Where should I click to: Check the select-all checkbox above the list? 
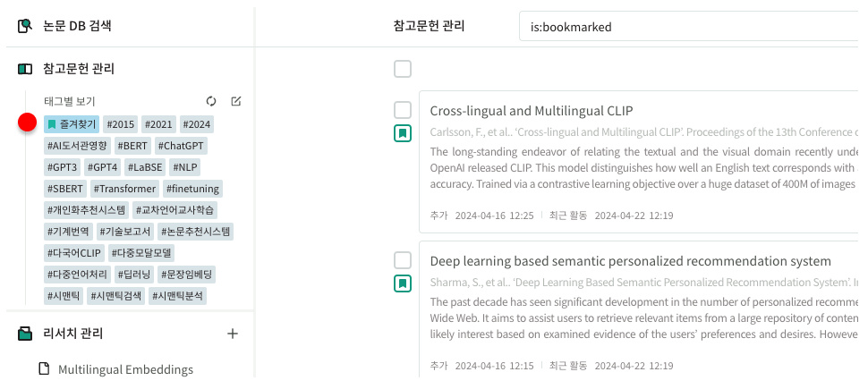click(x=403, y=69)
